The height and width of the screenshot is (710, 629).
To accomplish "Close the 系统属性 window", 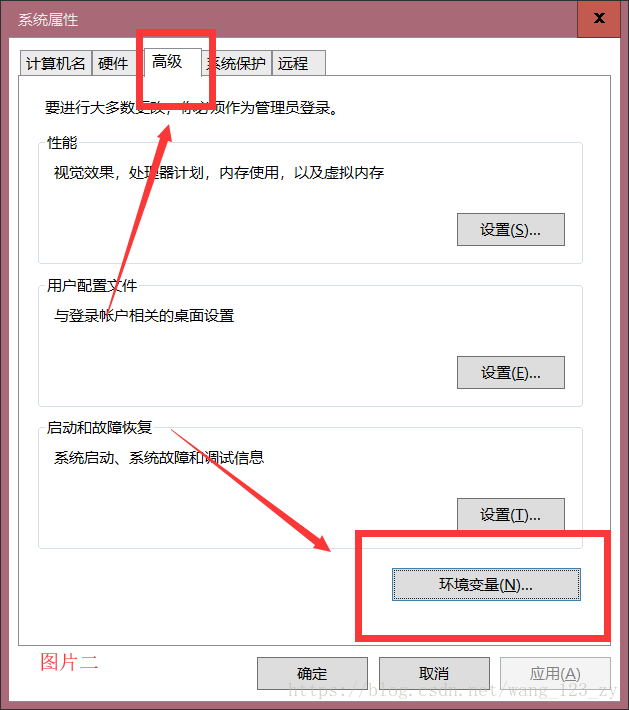I will [x=599, y=18].
